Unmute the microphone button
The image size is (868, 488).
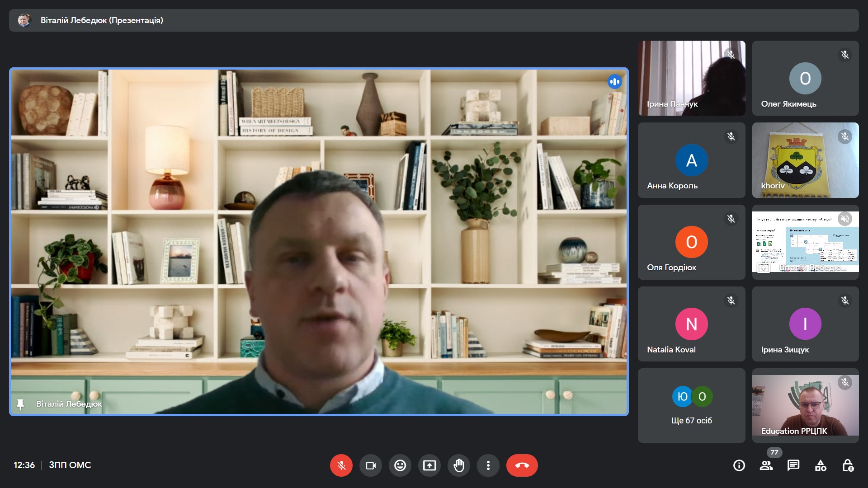341,465
